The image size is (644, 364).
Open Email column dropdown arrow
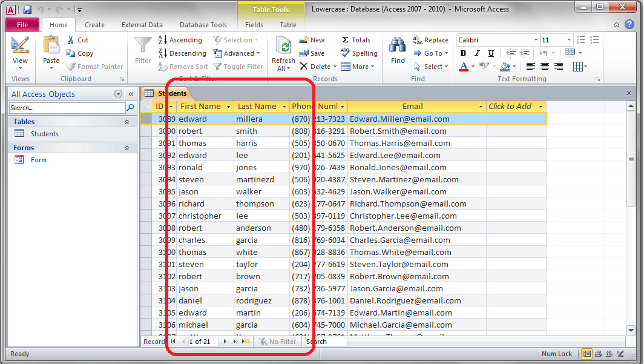[481, 107]
